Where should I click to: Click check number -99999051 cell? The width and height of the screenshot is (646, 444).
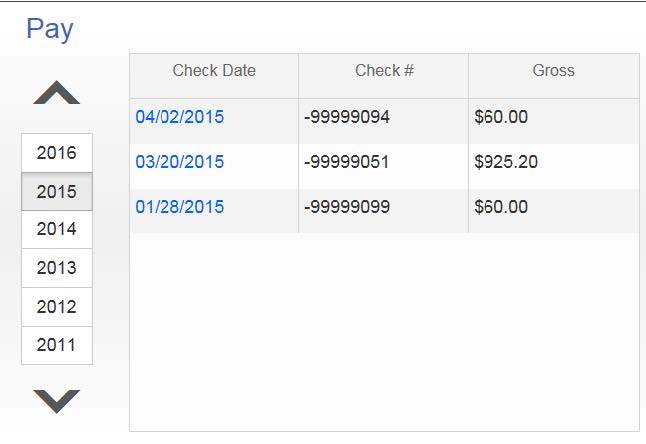click(346, 163)
